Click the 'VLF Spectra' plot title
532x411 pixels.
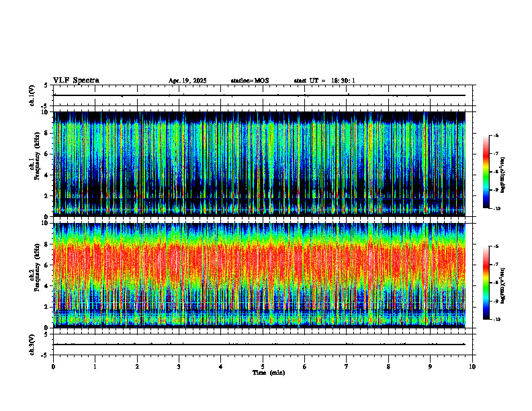tap(77, 81)
